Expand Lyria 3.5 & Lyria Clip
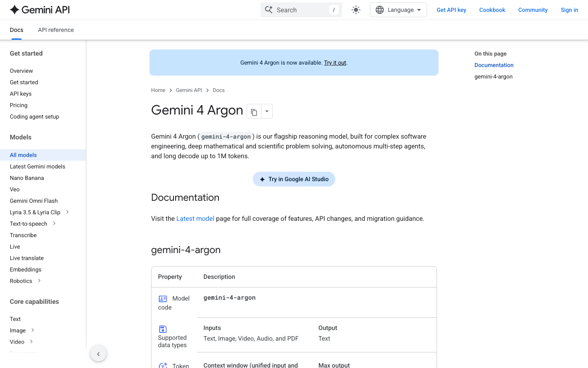Image resolution: width=588 pixels, height=368 pixels. [x=67, y=212]
